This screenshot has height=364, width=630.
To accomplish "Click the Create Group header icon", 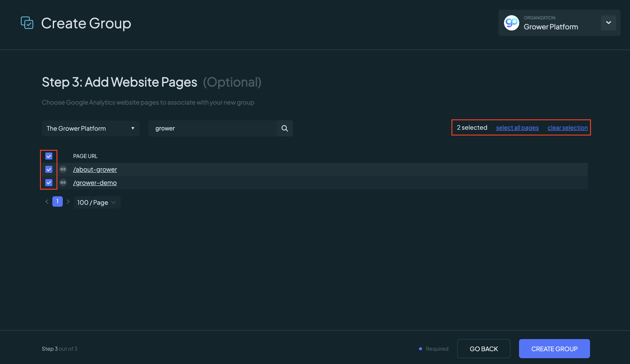I will point(27,23).
